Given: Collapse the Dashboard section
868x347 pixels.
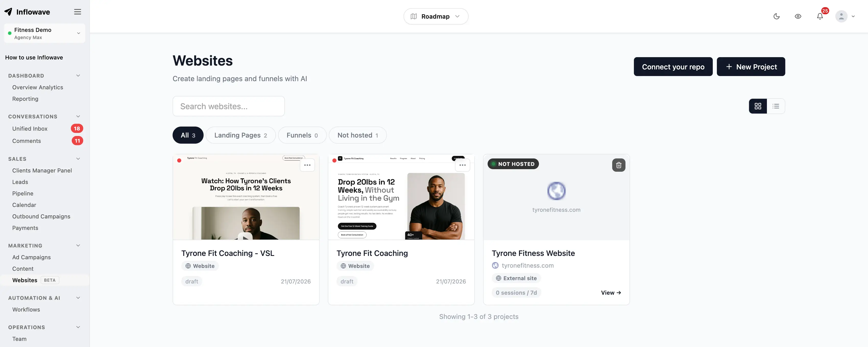Looking at the screenshot, I should (78, 76).
